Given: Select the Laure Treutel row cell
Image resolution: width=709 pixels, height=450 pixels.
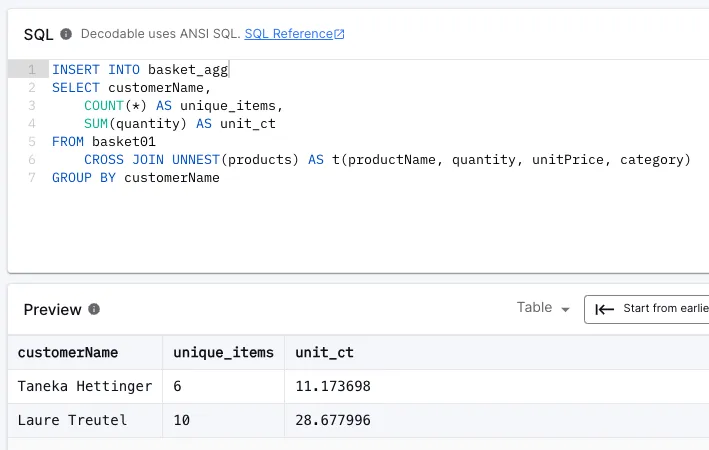Looking at the screenshot, I should click(x=85, y=420).
